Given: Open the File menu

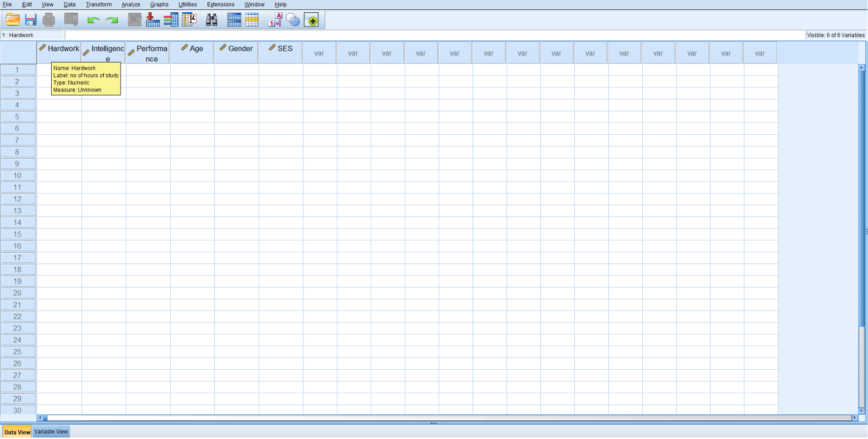Looking at the screenshot, I should tap(7, 4).
